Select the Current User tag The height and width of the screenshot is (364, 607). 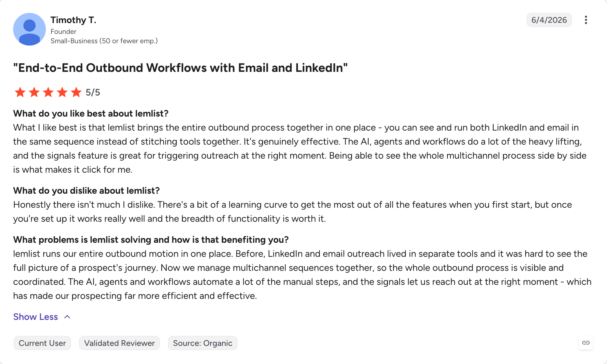42,343
